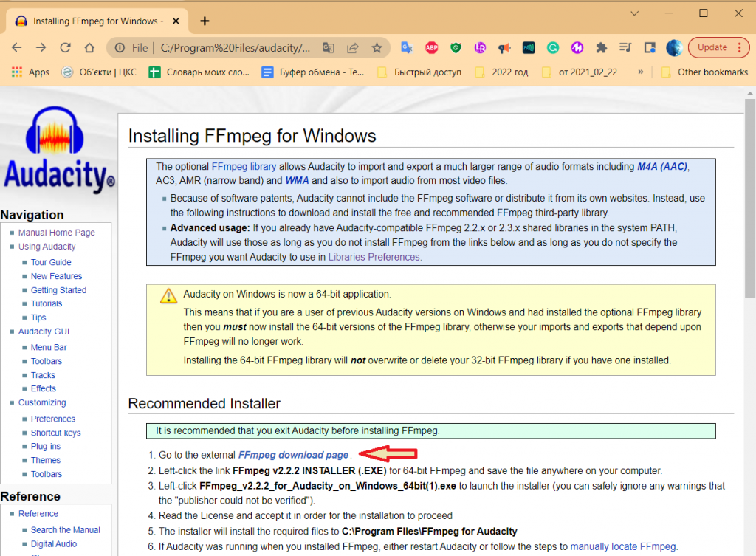Follow the Libraries Preferences link
This screenshot has width=756, height=556.
coord(374,257)
